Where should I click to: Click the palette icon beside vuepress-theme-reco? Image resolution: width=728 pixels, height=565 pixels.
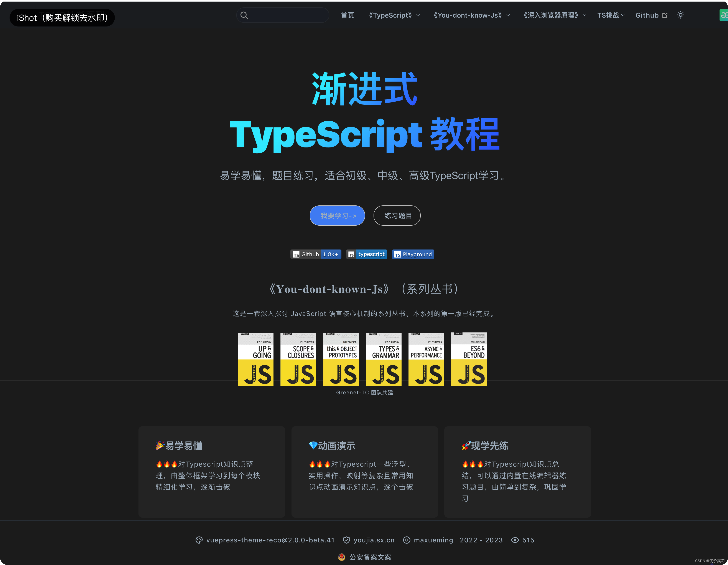199,540
